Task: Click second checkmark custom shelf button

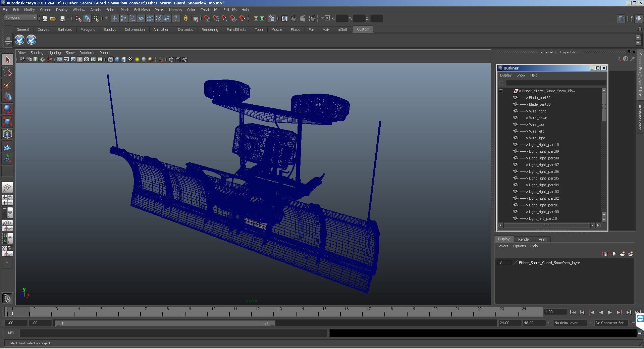Action: 31,40
